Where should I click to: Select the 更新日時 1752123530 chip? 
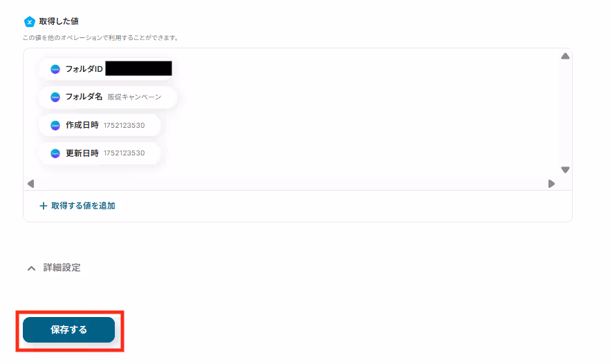[x=100, y=153]
